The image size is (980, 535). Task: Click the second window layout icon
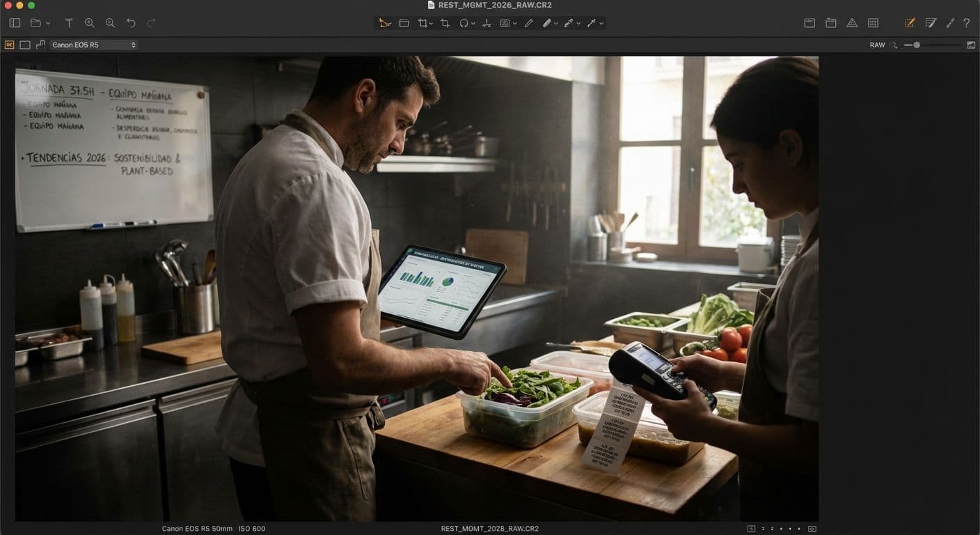pos(830,23)
